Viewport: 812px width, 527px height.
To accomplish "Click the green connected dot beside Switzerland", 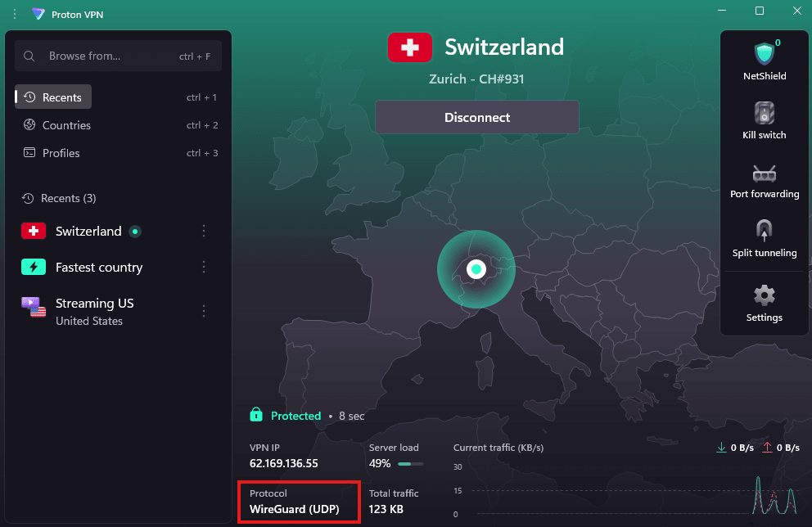I will click(135, 232).
